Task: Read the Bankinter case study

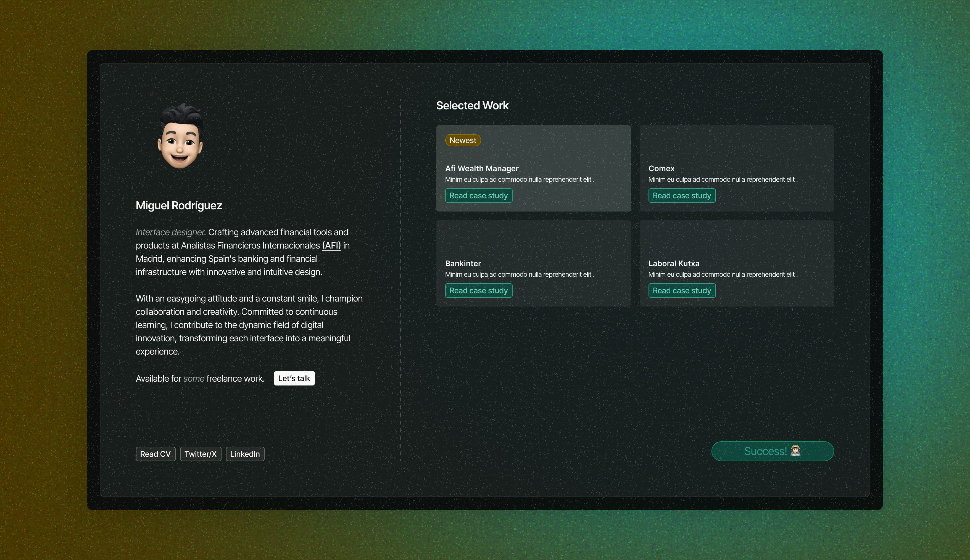Action: click(478, 290)
